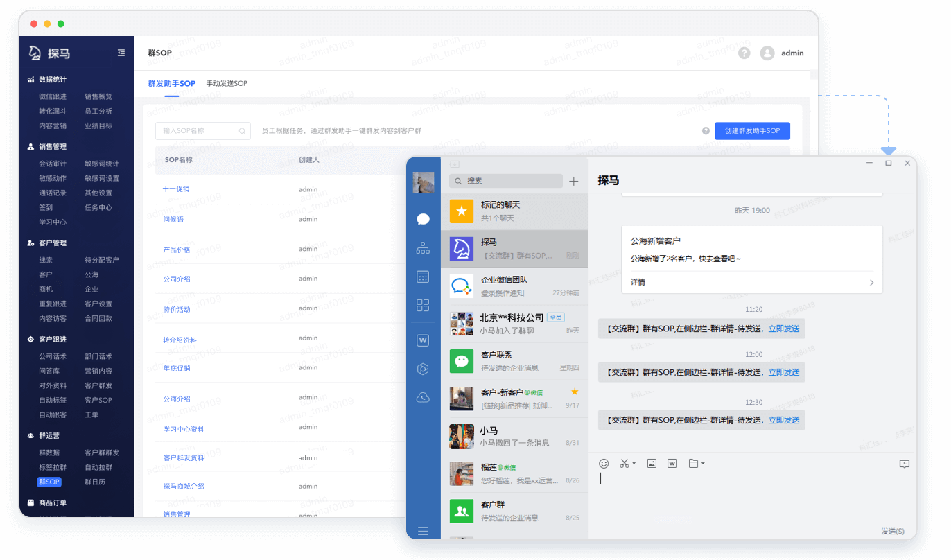Click the 探马 logo in admin sidebar
Viewport: 951px width, 560px height.
[x=50, y=53]
